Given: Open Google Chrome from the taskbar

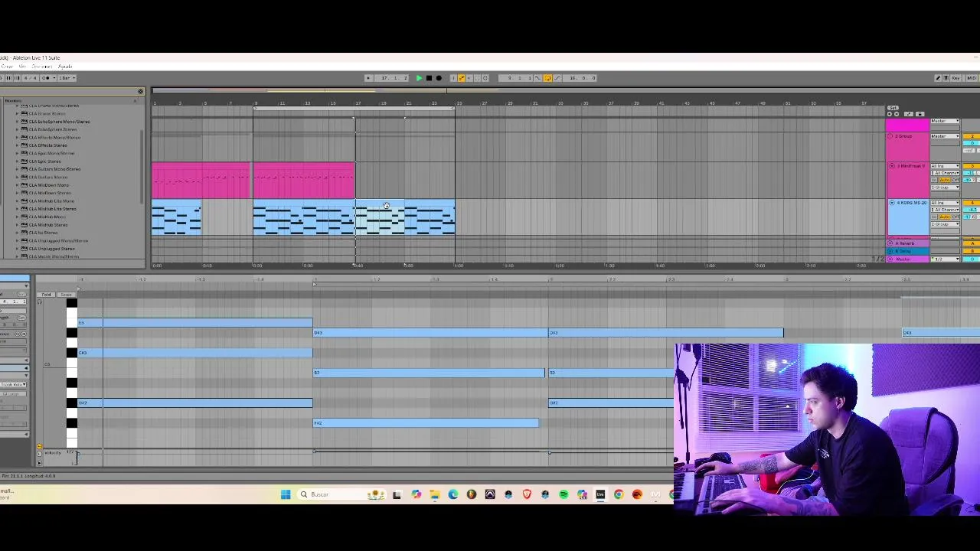Looking at the screenshot, I should [619, 494].
